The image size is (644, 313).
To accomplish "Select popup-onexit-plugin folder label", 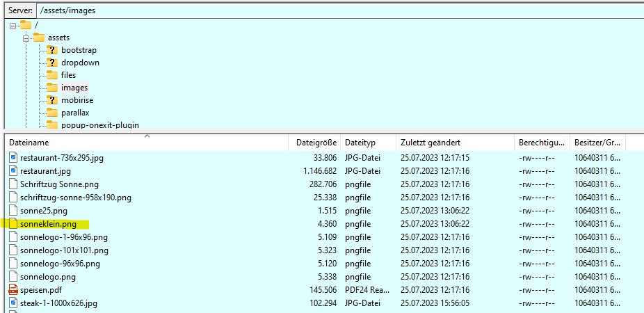I will pos(100,125).
